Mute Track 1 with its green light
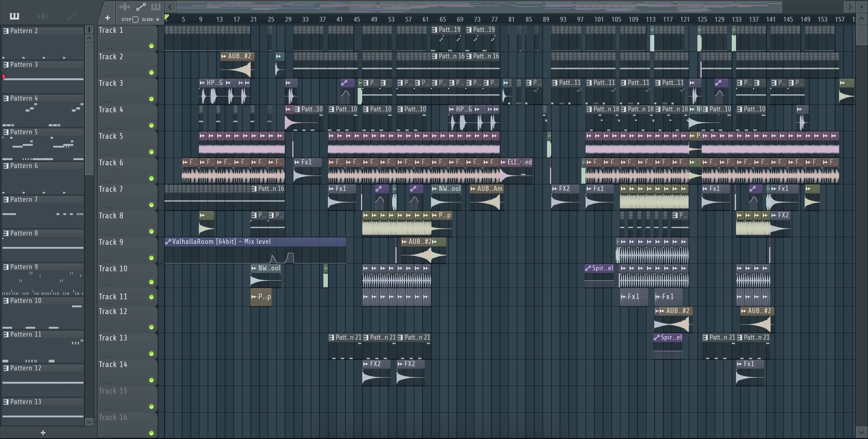 pos(151,46)
